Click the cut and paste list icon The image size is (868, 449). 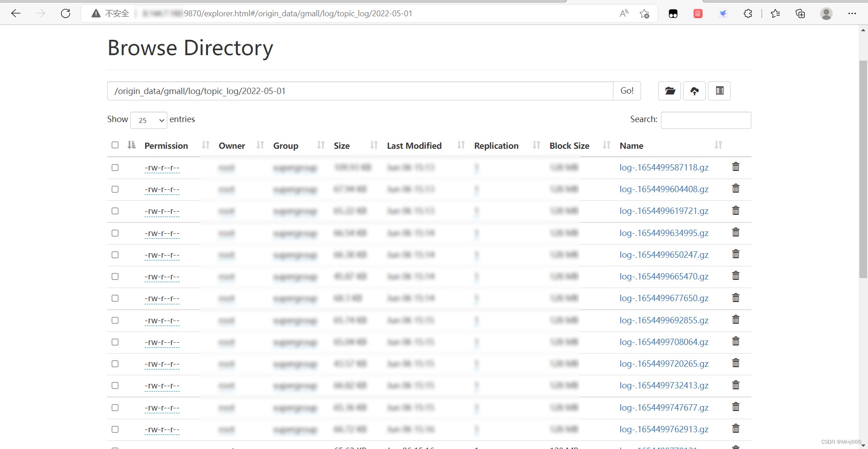tap(719, 91)
